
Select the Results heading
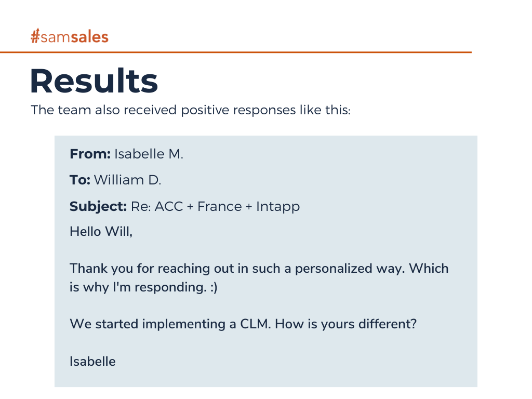94,81
